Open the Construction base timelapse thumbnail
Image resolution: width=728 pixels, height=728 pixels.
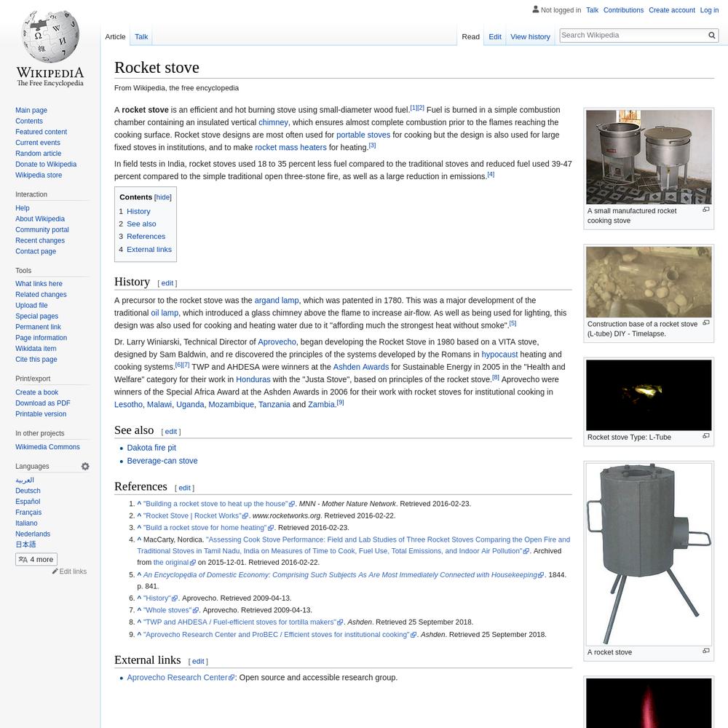tap(649, 282)
